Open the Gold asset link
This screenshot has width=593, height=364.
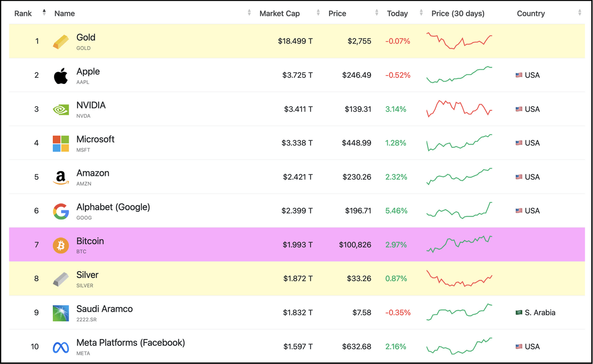(86, 38)
